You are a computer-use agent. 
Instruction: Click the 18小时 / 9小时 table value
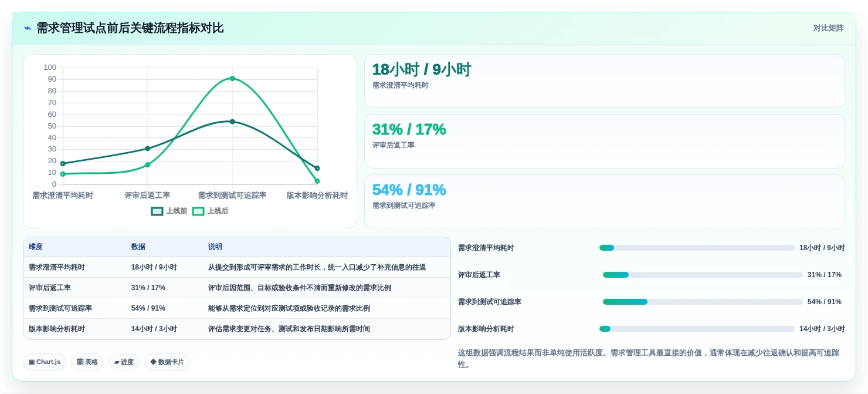pyautogui.click(x=154, y=267)
